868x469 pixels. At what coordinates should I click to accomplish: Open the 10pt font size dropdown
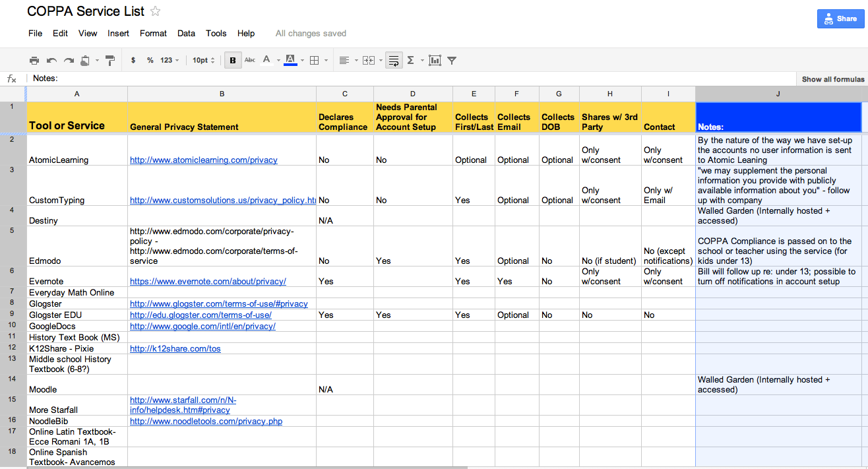(204, 60)
